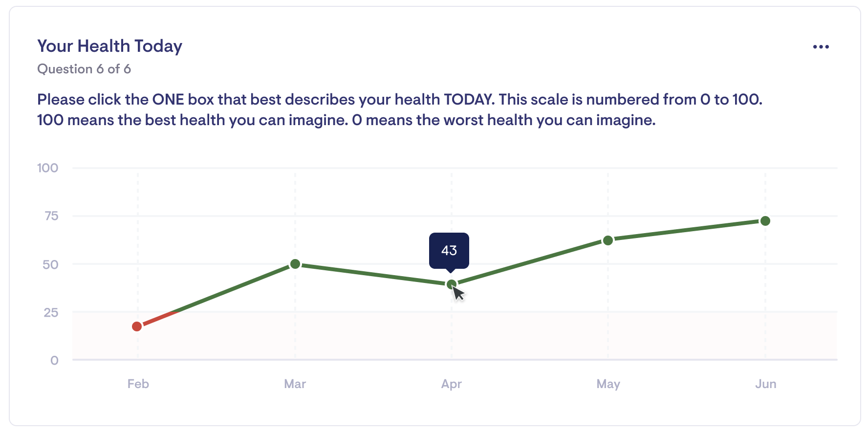Click the Question 6 of 6 subtitle
The image size is (868, 434).
84,69
